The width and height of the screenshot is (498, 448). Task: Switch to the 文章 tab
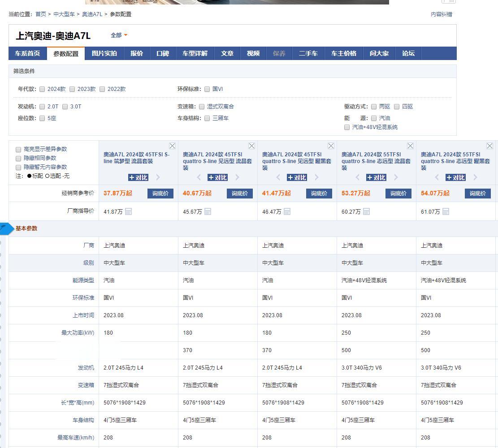pyautogui.click(x=227, y=53)
